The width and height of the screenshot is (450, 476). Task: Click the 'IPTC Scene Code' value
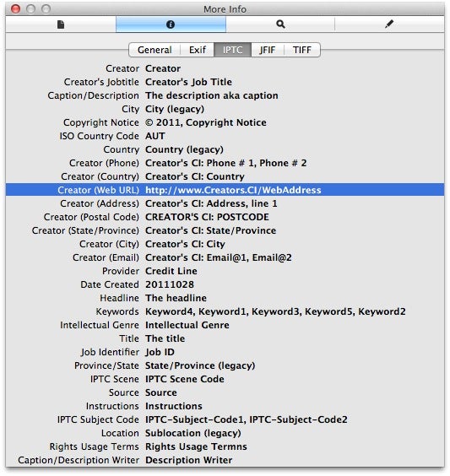(185, 379)
